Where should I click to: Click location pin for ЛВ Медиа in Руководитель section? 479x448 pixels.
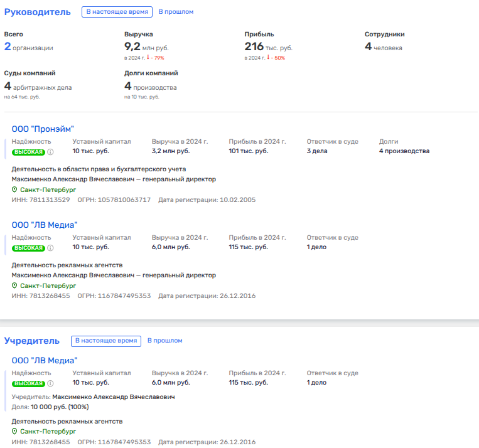pos(14,285)
